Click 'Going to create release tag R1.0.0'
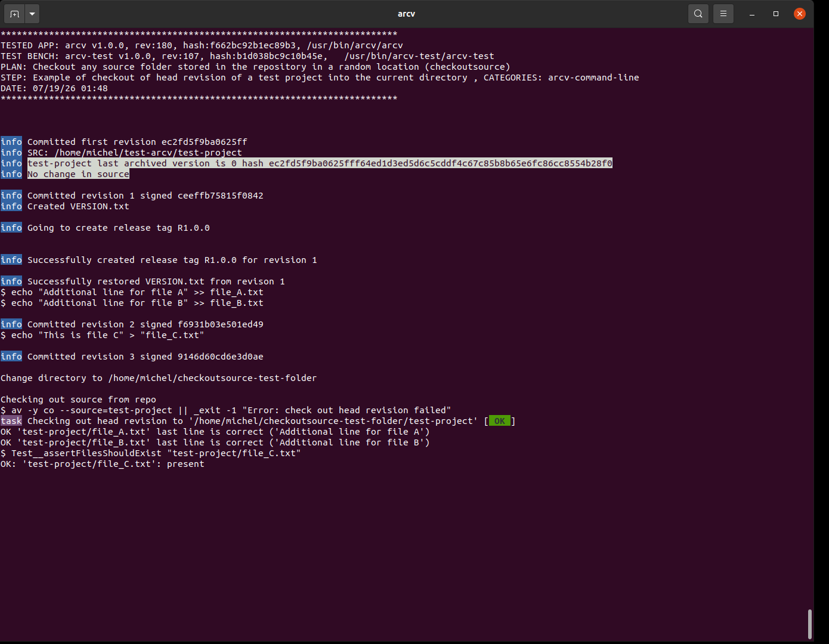The image size is (829, 644). (x=119, y=228)
